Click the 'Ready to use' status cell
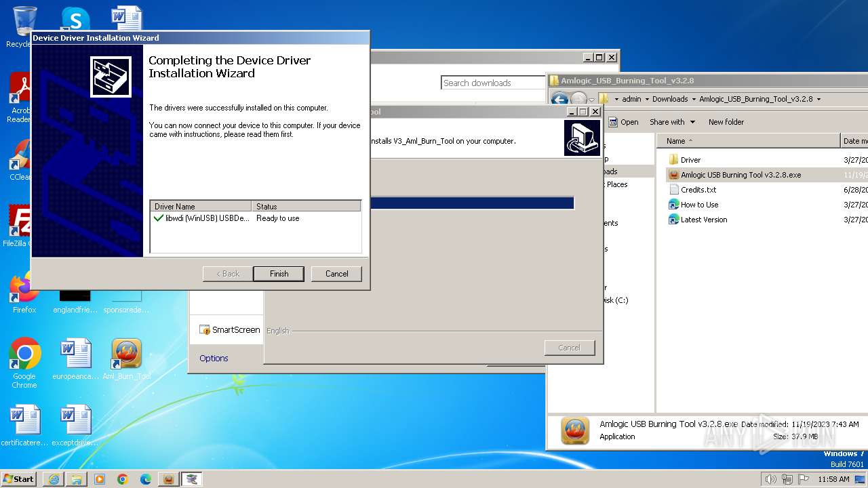The image size is (868, 488). coord(277,218)
